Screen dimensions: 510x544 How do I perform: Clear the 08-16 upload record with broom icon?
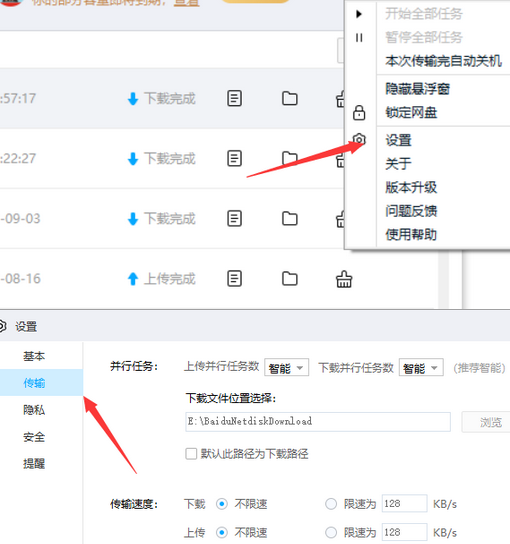tap(344, 279)
